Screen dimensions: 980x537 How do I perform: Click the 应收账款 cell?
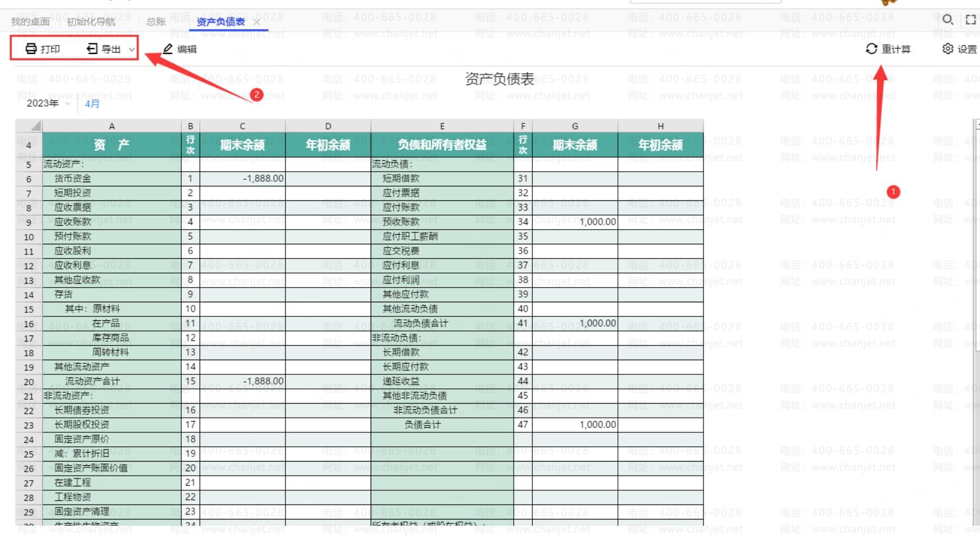tap(112, 222)
